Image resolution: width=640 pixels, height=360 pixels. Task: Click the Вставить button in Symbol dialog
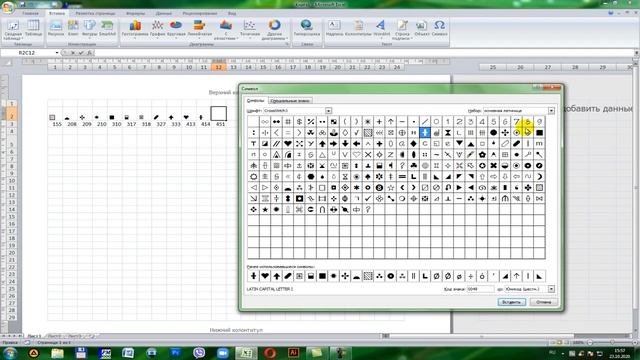point(511,302)
